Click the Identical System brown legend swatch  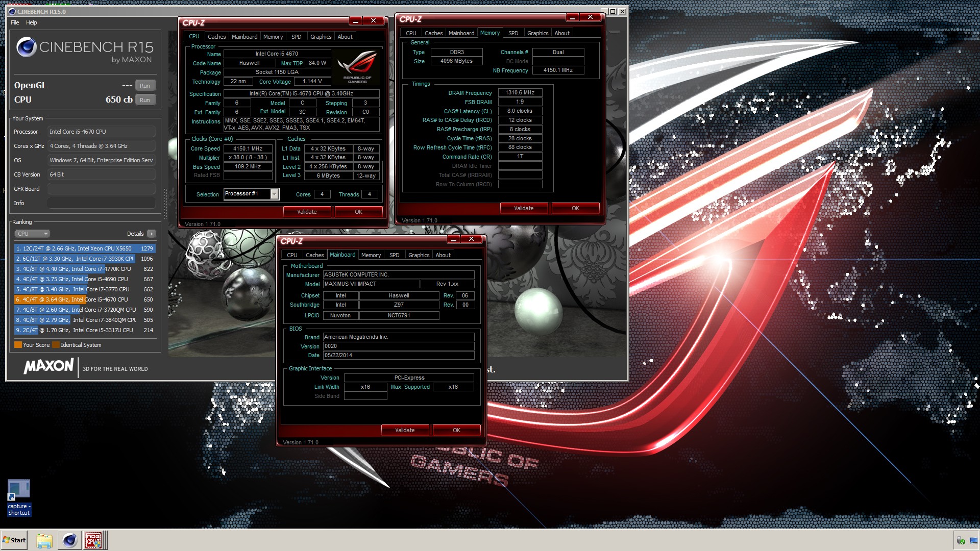tap(56, 345)
